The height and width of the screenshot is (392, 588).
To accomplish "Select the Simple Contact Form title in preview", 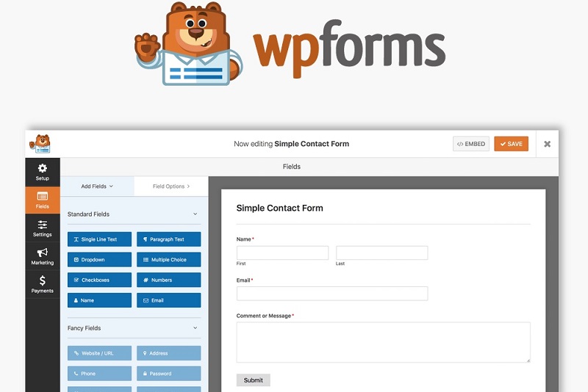I will [280, 208].
